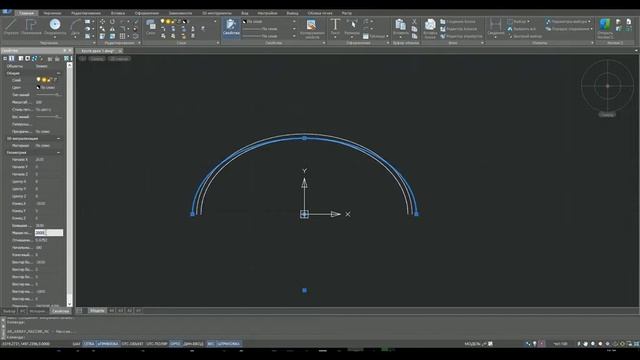Click the Rotate icon in Редактирование group
640x360 pixels.
(x=112, y=22)
